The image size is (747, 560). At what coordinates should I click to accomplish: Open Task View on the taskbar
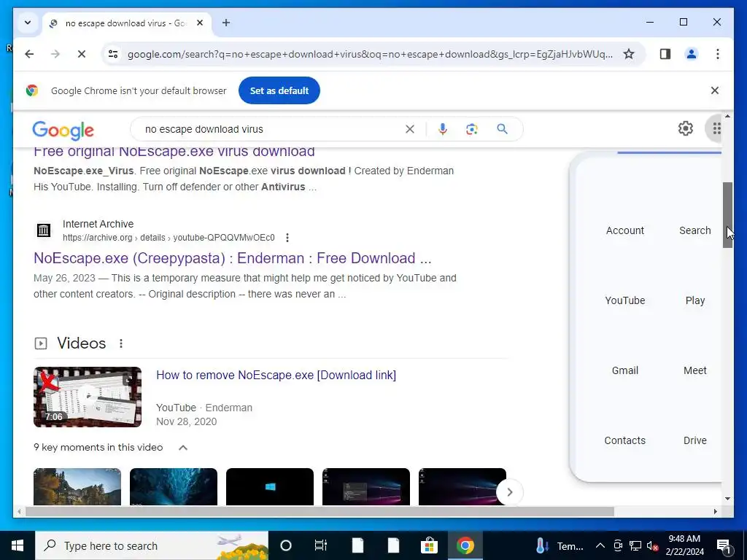tap(321, 545)
